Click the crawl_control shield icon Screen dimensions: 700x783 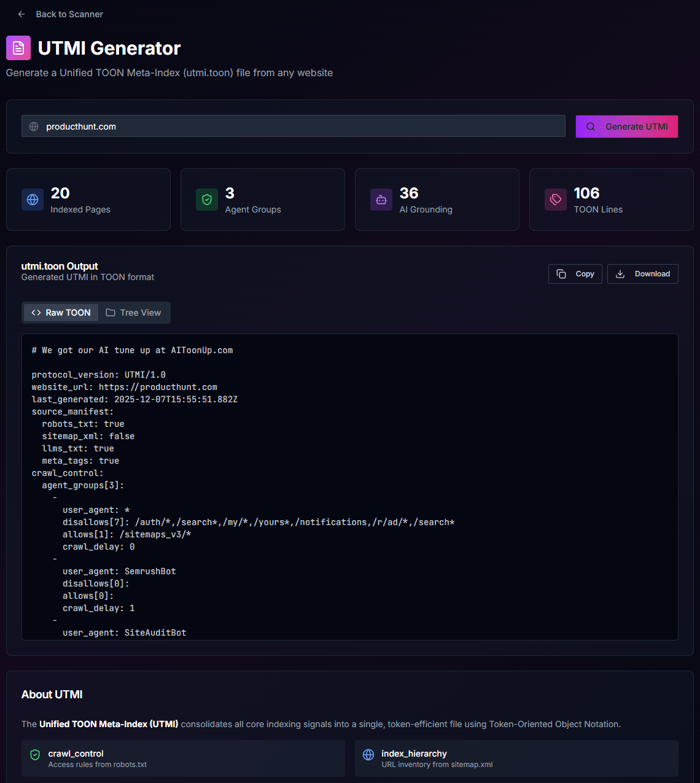[x=35, y=755]
